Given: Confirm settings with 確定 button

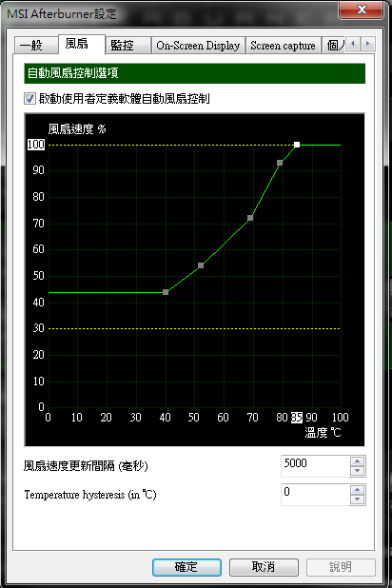Looking at the screenshot, I should [186, 567].
